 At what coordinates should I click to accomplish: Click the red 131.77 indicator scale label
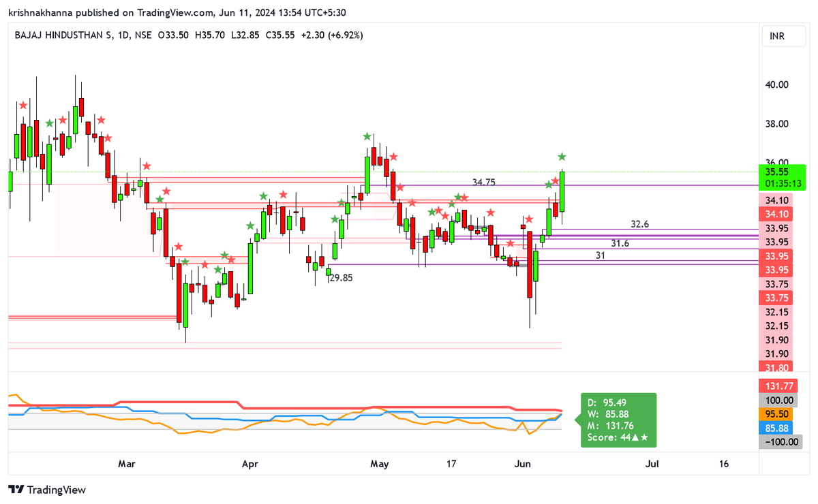pos(777,387)
